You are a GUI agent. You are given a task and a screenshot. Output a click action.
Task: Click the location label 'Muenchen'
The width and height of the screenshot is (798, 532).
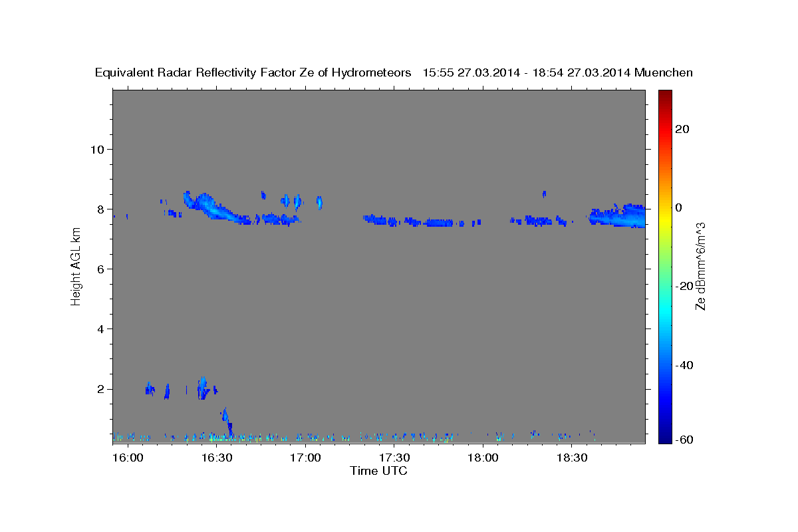[x=664, y=73]
